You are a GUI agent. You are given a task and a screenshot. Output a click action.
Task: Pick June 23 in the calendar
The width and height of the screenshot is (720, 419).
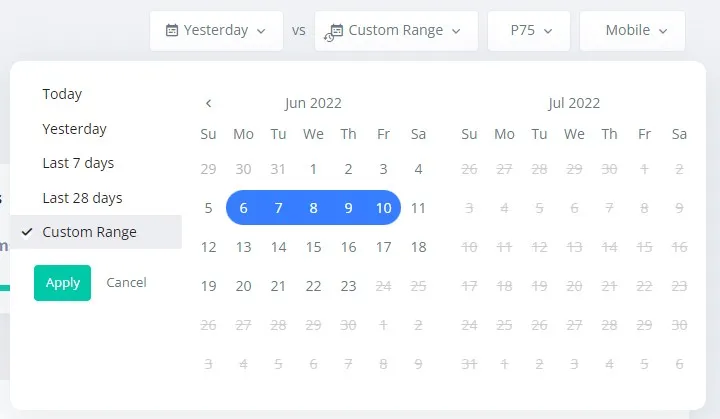[348, 286]
